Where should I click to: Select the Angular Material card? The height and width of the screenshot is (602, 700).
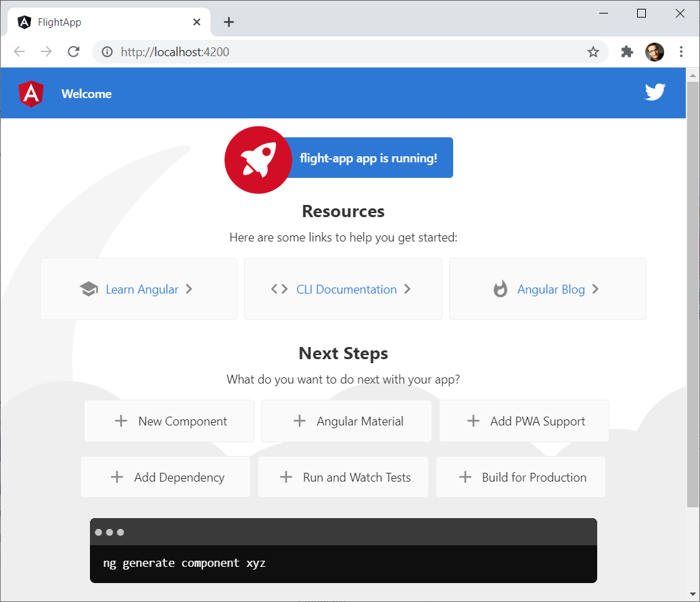click(346, 421)
